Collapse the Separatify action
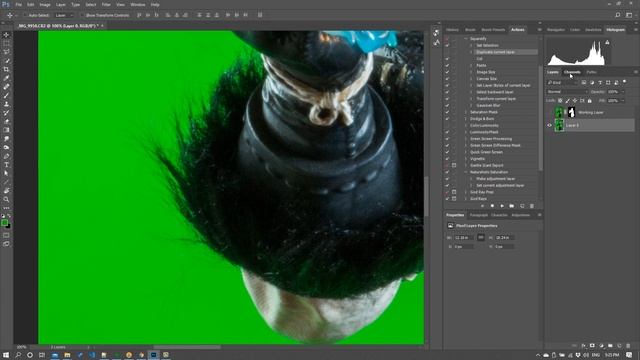This screenshot has width=640, height=360. (466, 39)
